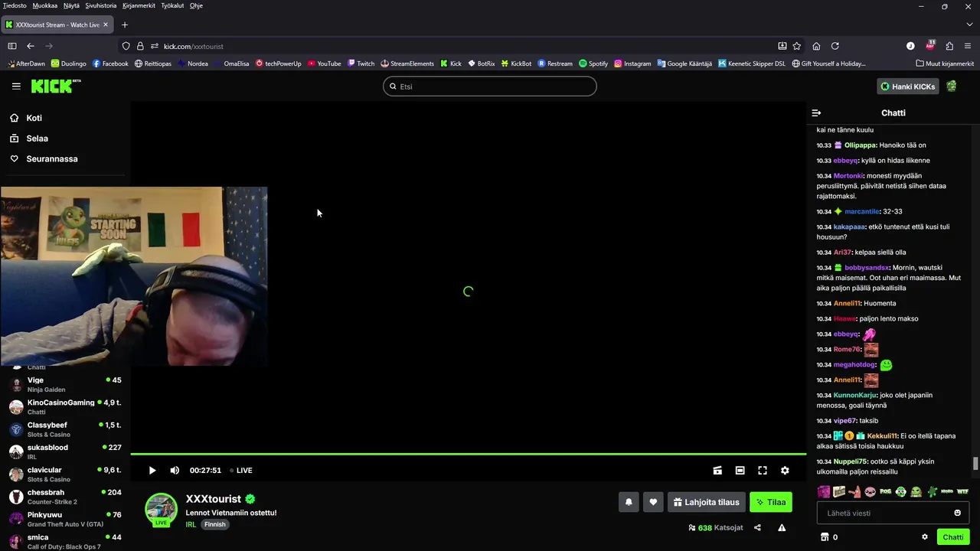Select the WTF emote in chat bar
Viewport: 980px width, 551px height.
(x=962, y=491)
